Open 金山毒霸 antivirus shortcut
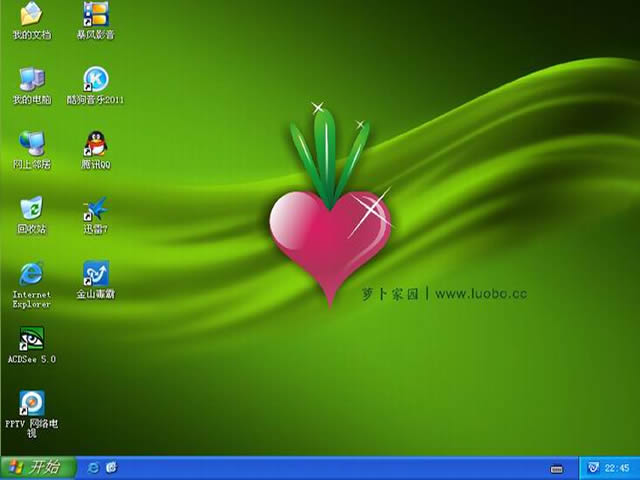 coord(95,273)
